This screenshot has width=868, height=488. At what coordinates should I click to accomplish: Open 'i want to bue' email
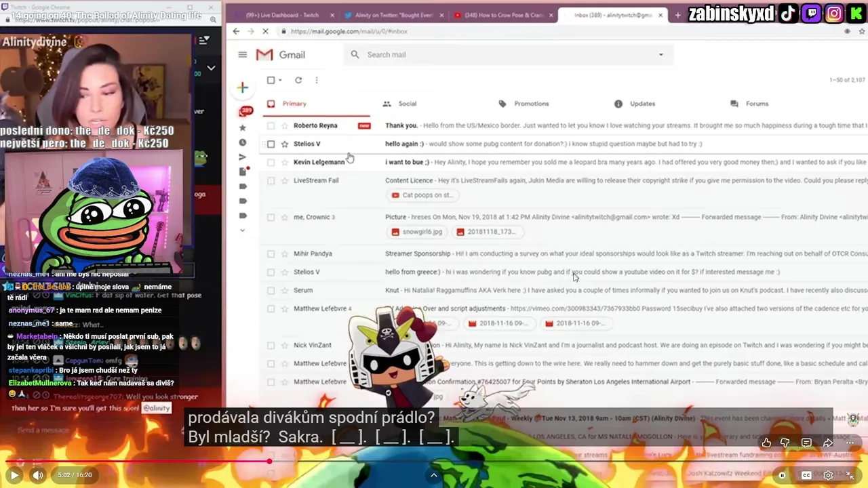564,162
